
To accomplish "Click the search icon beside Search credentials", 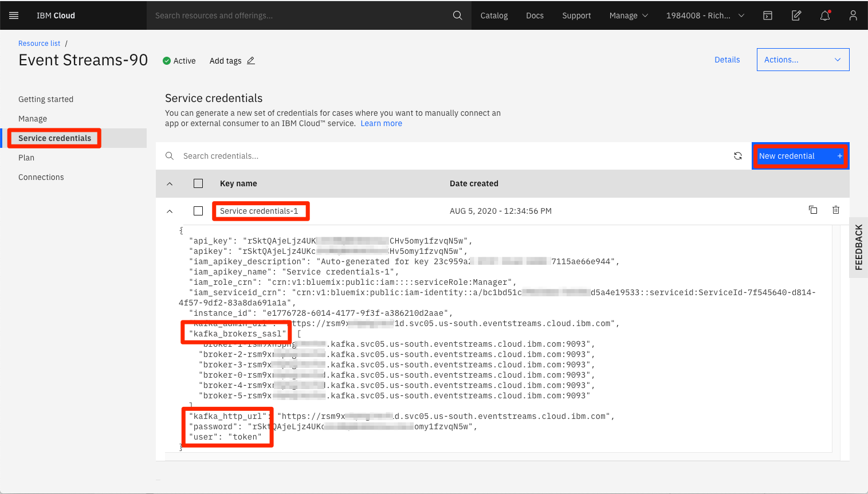I will (x=170, y=156).
